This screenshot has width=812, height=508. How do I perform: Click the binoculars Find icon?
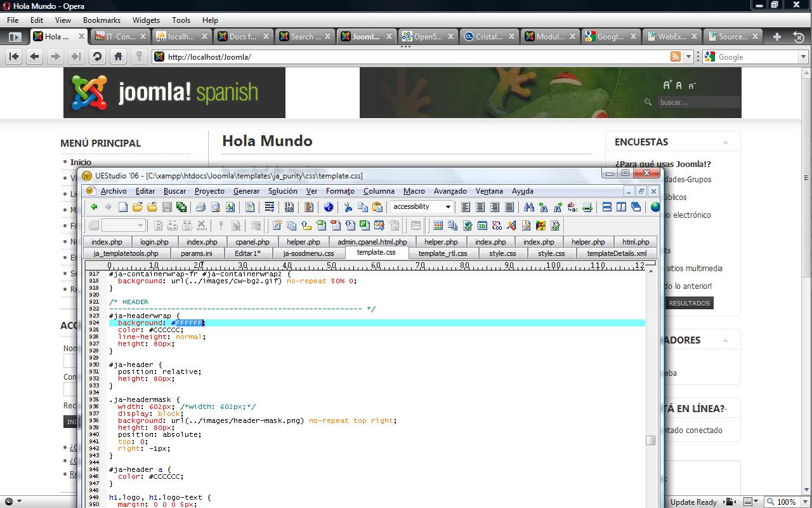click(x=528, y=207)
